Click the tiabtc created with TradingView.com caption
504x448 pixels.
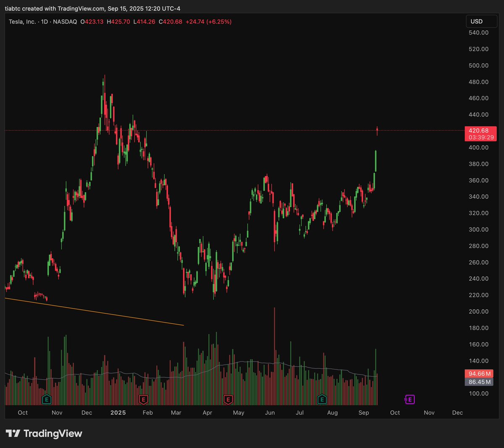pos(92,8)
